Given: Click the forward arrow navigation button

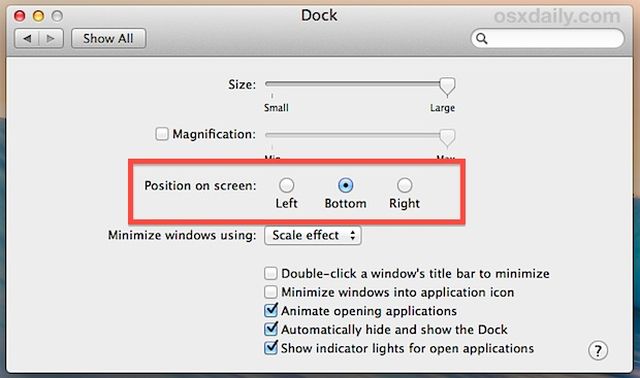Looking at the screenshot, I should pos(51,38).
